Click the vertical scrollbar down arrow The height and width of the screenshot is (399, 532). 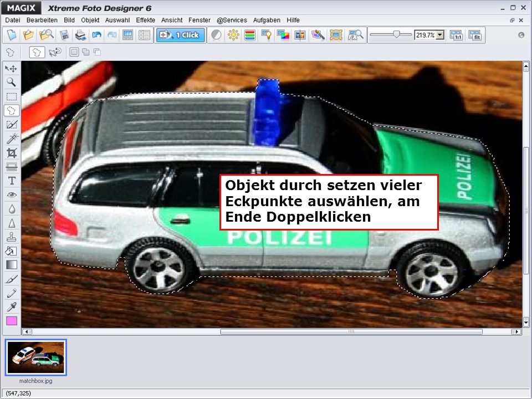pyautogui.click(x=526, y=321)
